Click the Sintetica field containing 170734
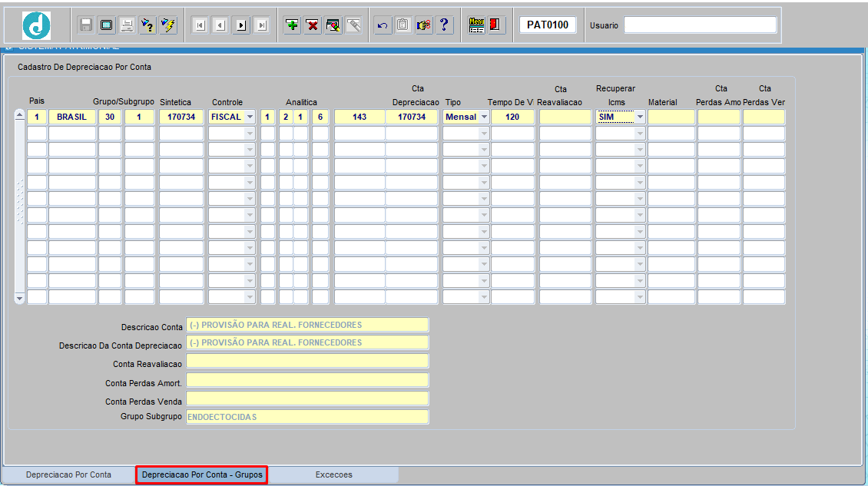This screenshot has width=868, height=486. point(181,117)
